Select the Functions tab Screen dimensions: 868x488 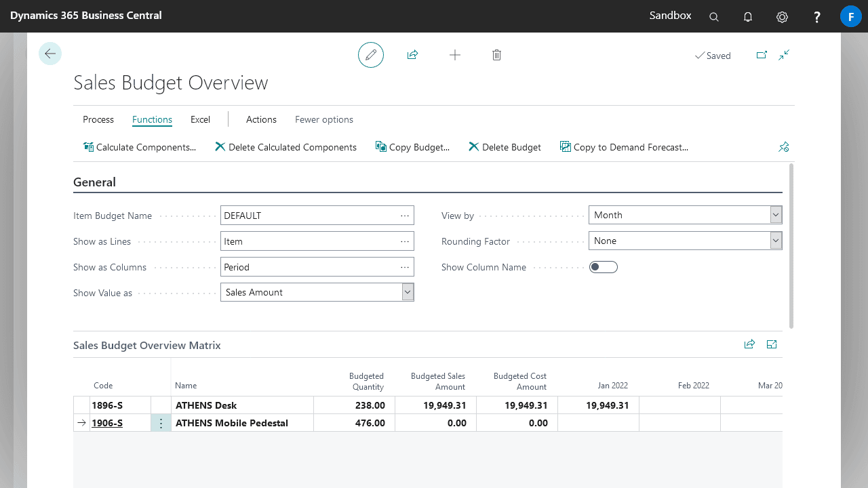click(x=152, y=119)
